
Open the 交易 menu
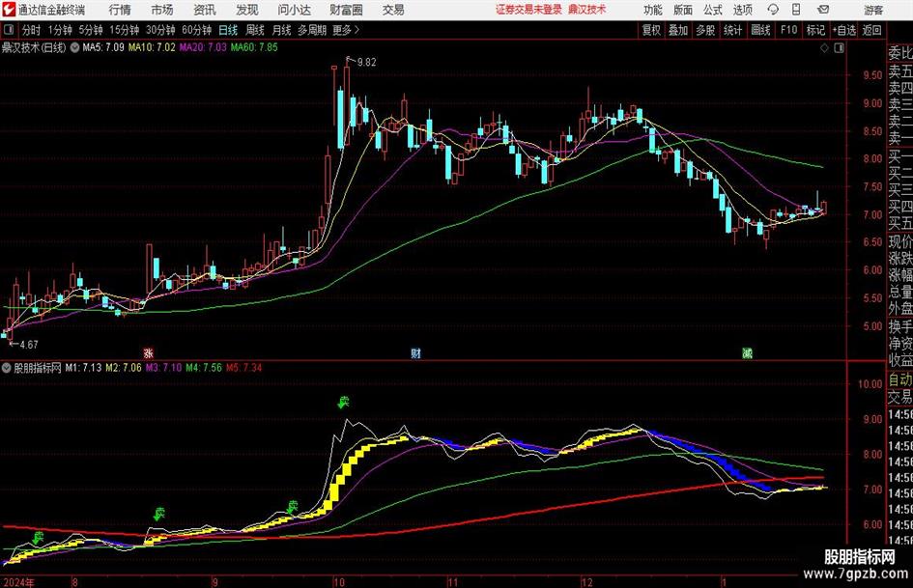(393, 10)
